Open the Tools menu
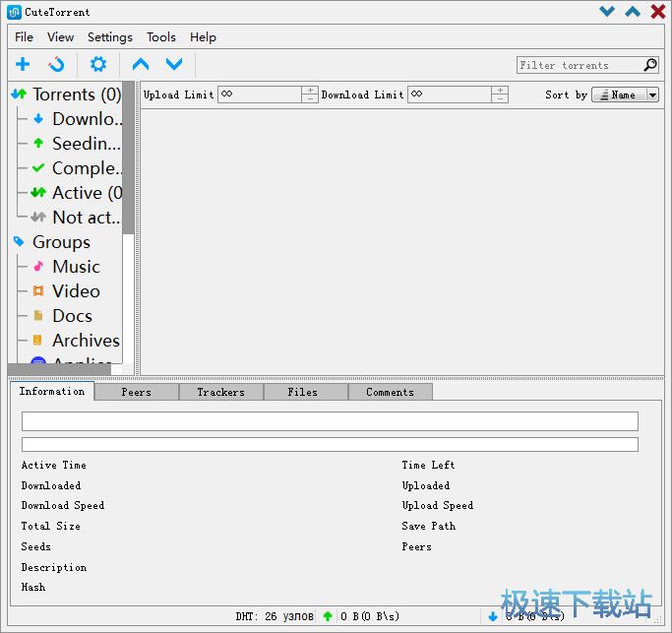This screenshot has width=672, height=633. [x=161, y=37]
